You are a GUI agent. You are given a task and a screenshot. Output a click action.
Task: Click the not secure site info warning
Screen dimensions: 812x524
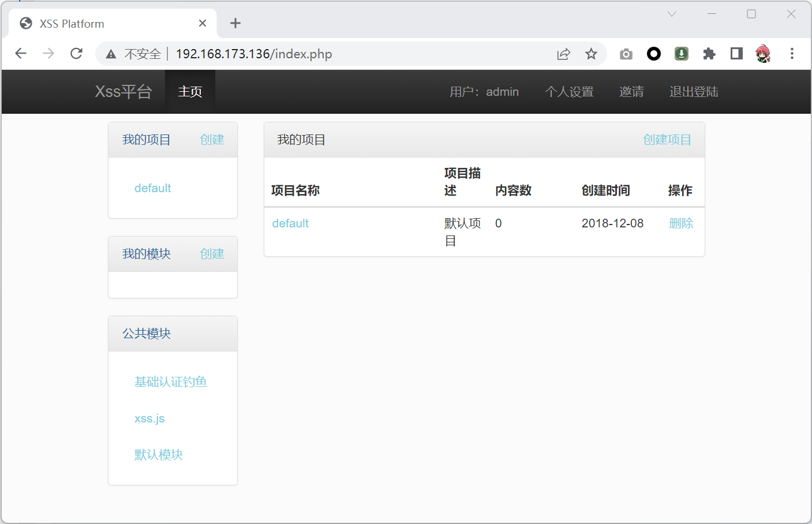134,54
